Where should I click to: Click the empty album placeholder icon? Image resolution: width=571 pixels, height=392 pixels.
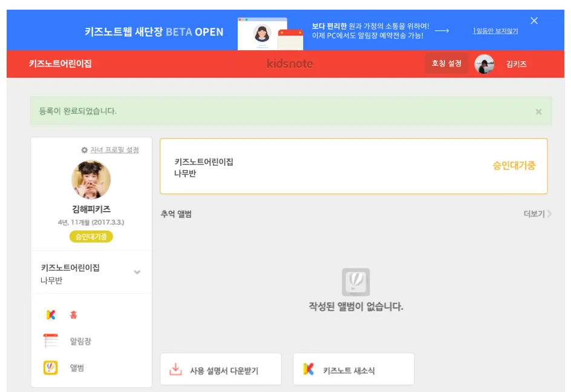356,283
